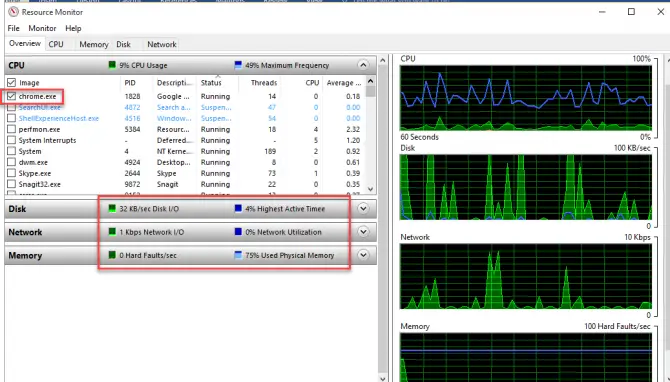The width and height of the screenshot is (670, 382).
Task: Open the Help menu
Action: tap(73, 28)
